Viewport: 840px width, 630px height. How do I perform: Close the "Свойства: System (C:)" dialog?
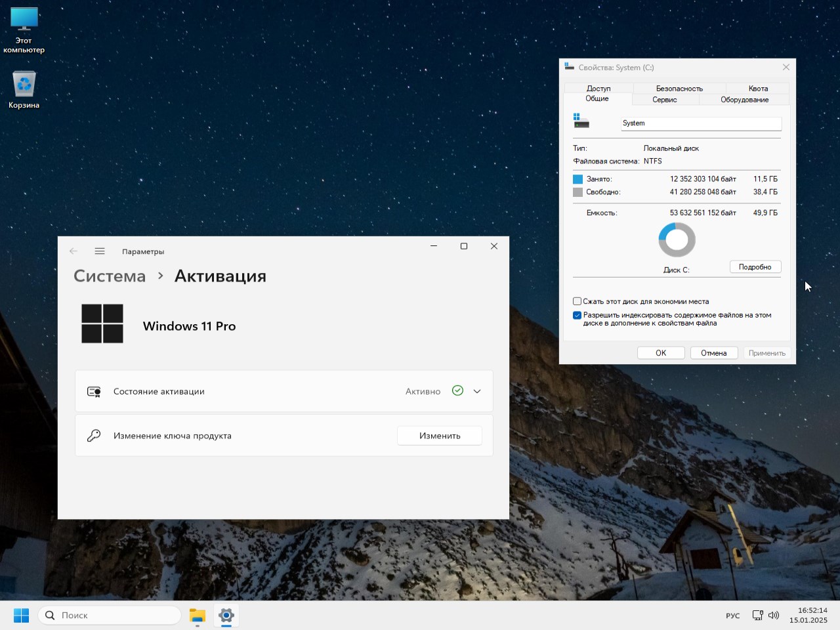(x=786, y=67)
